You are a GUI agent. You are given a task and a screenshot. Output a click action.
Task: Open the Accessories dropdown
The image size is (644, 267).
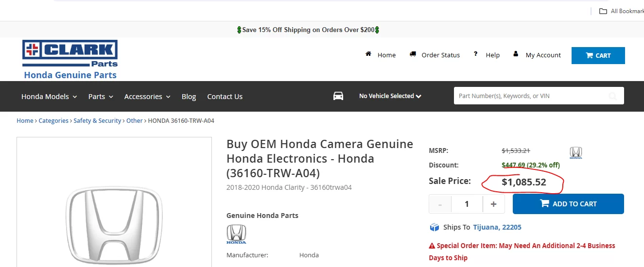[x=147, y=97]
